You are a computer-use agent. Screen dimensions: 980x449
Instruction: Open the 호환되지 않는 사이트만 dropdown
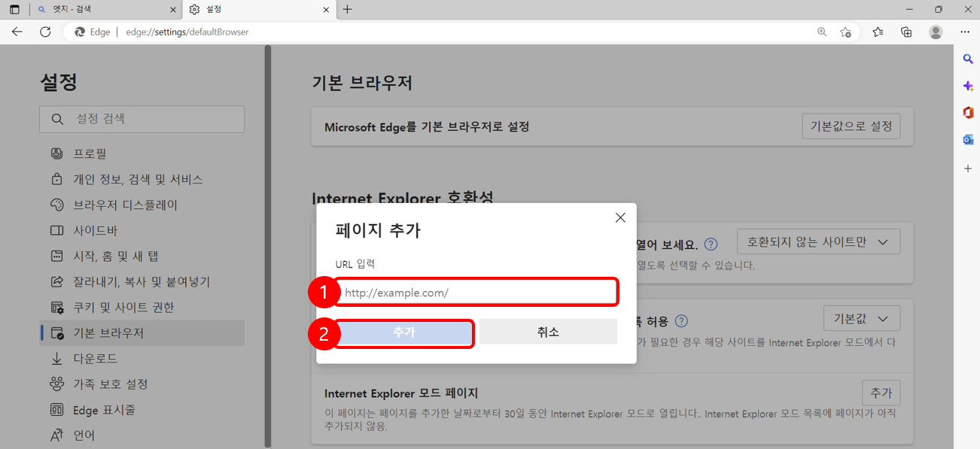point(819,242)
